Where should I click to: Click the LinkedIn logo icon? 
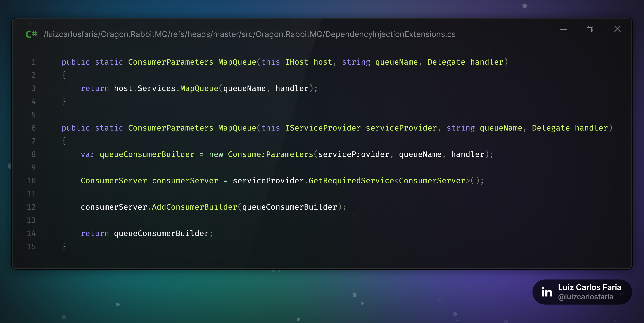click(x=547, y=292)
